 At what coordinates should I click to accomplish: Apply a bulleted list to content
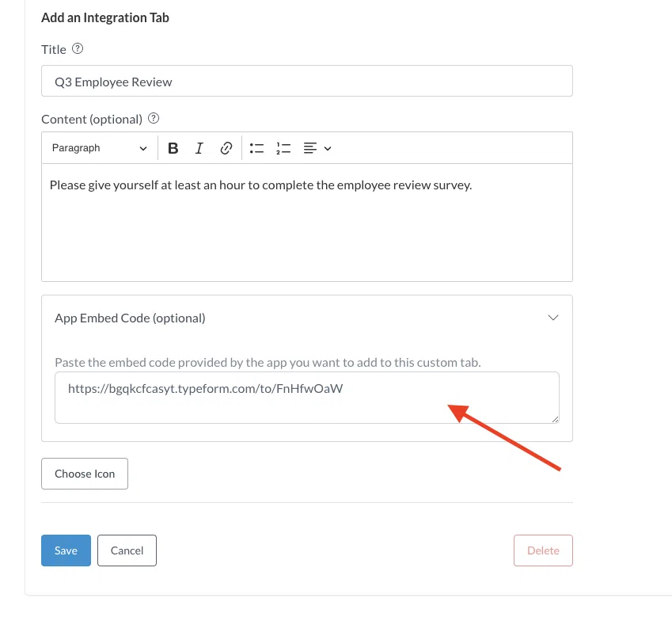256,148
